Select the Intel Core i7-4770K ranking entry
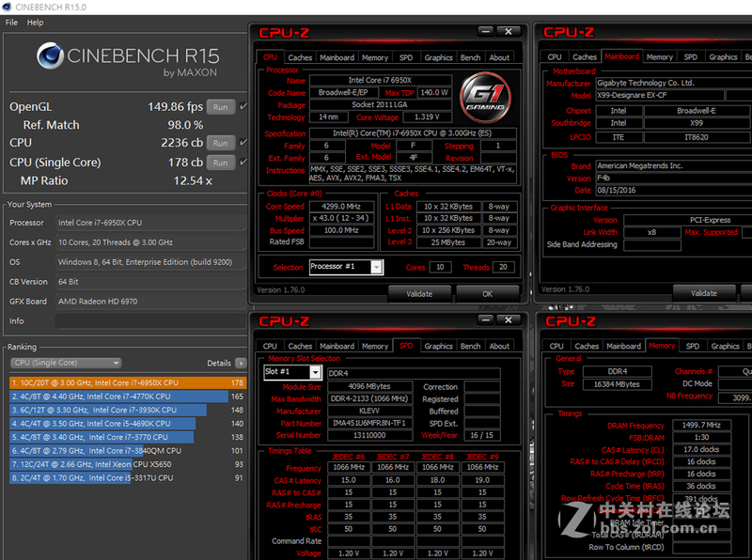 coord(94,397)
